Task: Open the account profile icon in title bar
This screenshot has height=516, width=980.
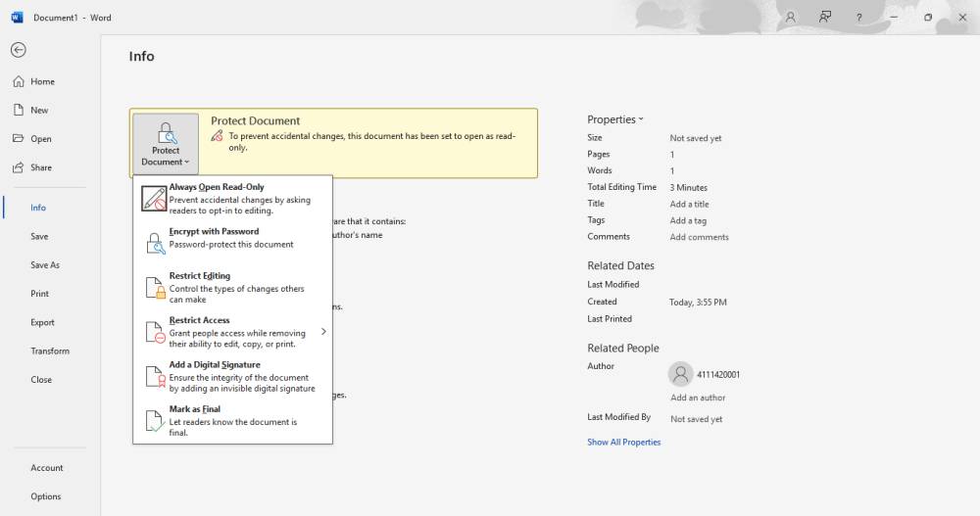Action: (791, 18)
